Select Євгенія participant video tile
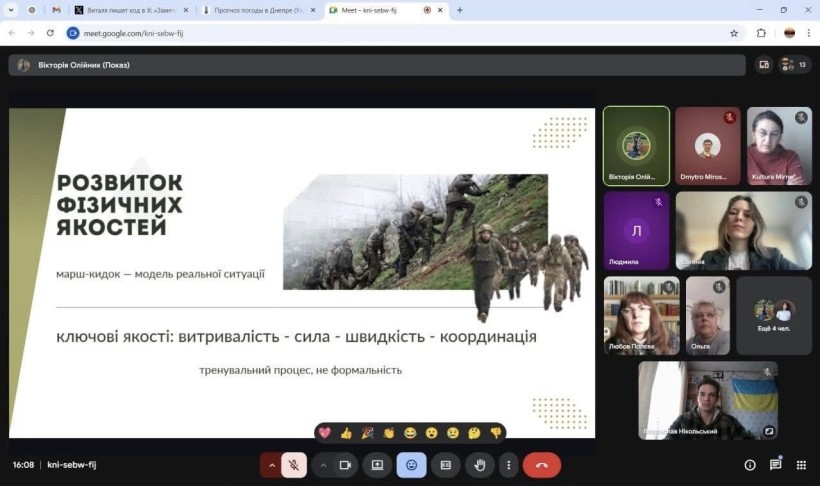Viewport: 820px width, 486px height. [x=744, y=231]
